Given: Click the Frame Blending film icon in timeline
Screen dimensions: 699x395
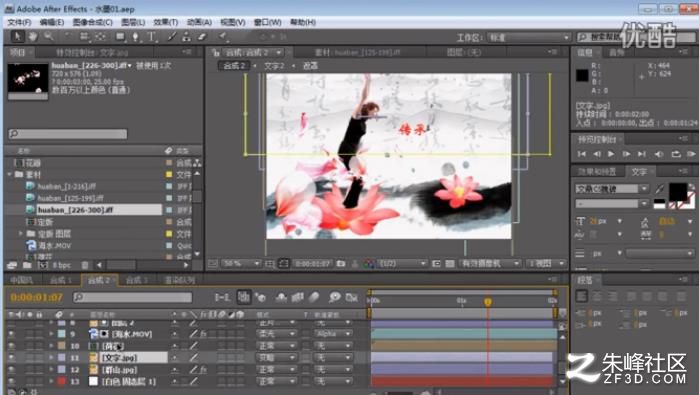Looking at the screenshot, I should pos(298,297).
